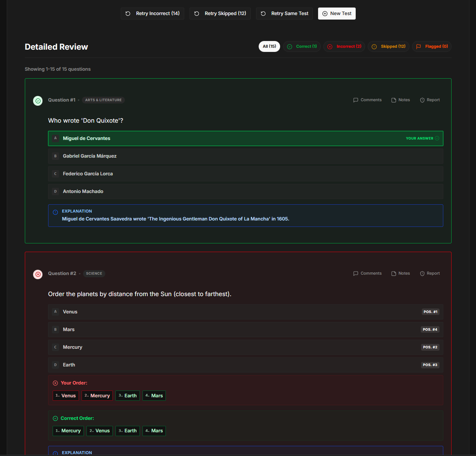Click the Science category tag
The width and height of the screenshot is (476, 456).
(x=94, y=274)
